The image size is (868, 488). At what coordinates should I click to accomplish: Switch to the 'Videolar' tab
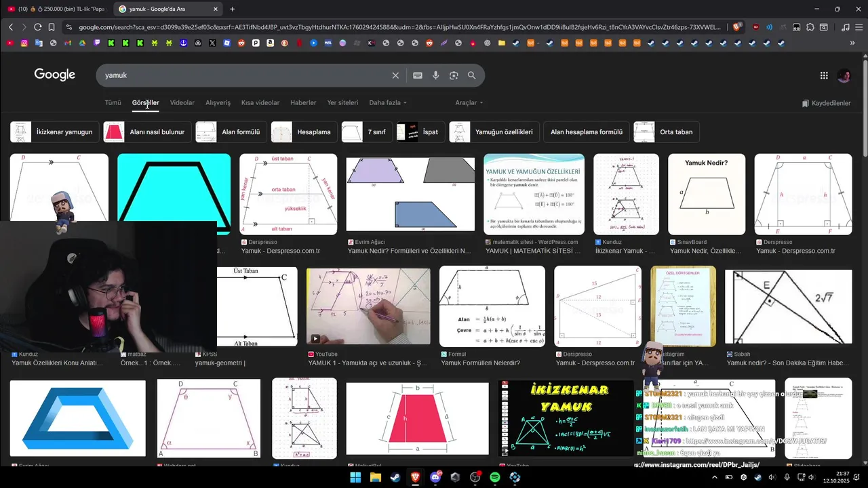tap(182, 103)
